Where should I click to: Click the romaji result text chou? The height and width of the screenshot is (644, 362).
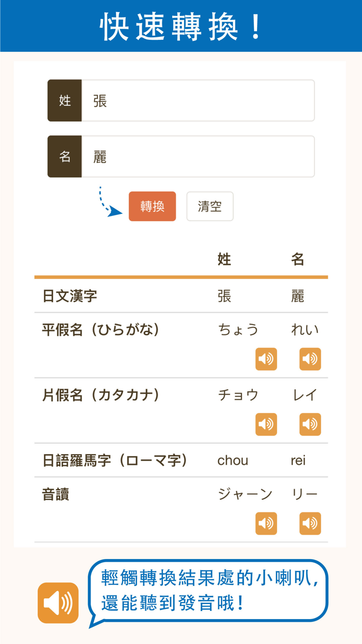click(x=233, y=460)
